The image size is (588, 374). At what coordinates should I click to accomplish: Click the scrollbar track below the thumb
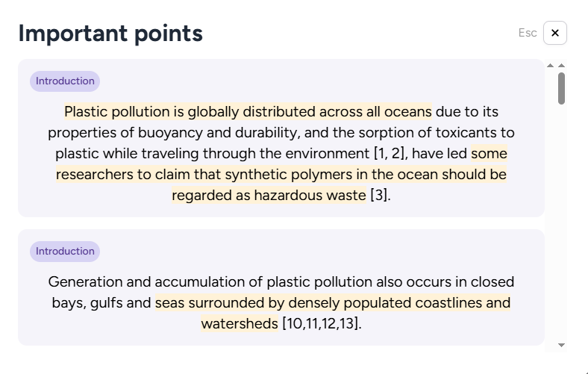pyautogui.click(x=561, y=224)
